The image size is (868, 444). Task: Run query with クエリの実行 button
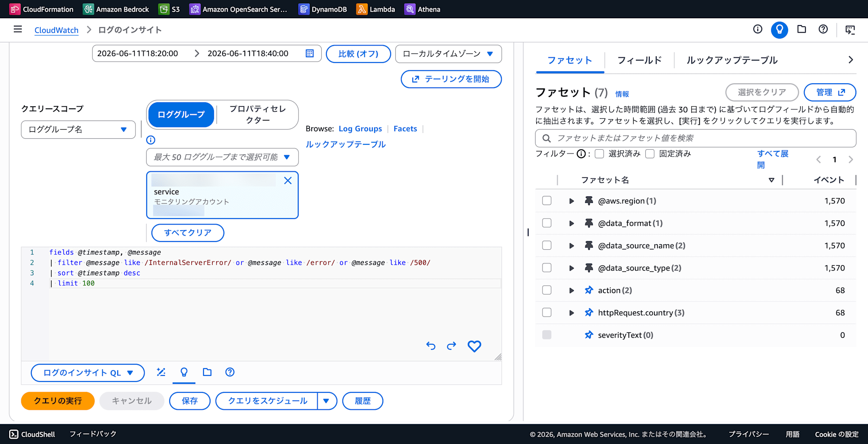(x=58, y=401)
